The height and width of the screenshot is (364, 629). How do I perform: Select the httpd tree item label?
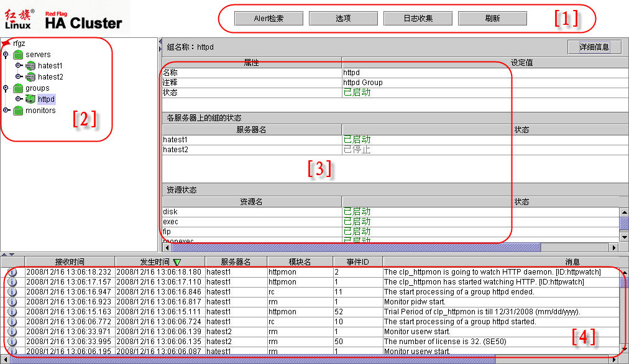point(46,99)
